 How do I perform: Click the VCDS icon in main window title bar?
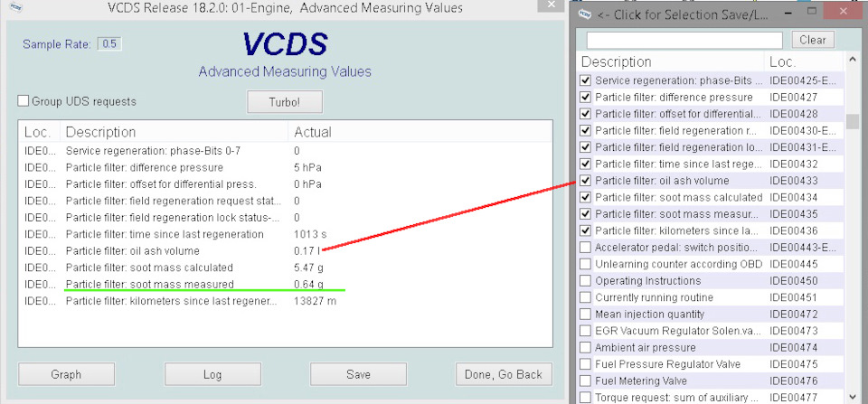coord(16,8)
